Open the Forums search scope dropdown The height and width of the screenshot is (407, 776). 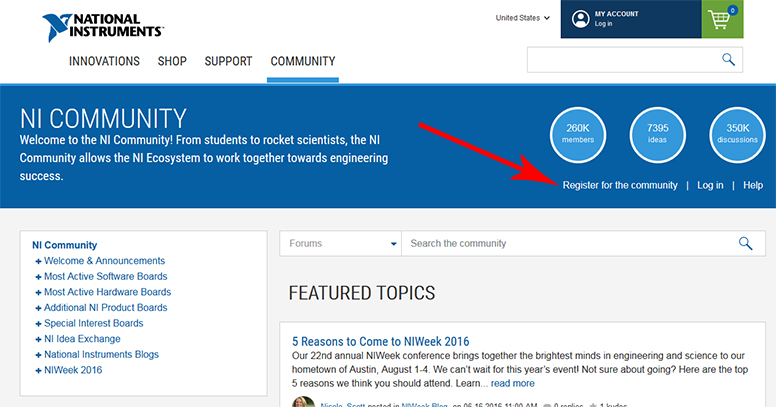tap(340, 244)
